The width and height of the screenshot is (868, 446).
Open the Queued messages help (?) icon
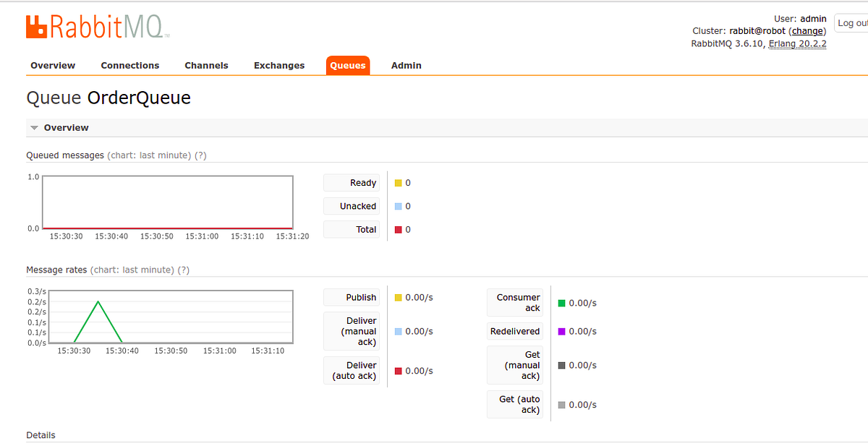click(200, 155)
